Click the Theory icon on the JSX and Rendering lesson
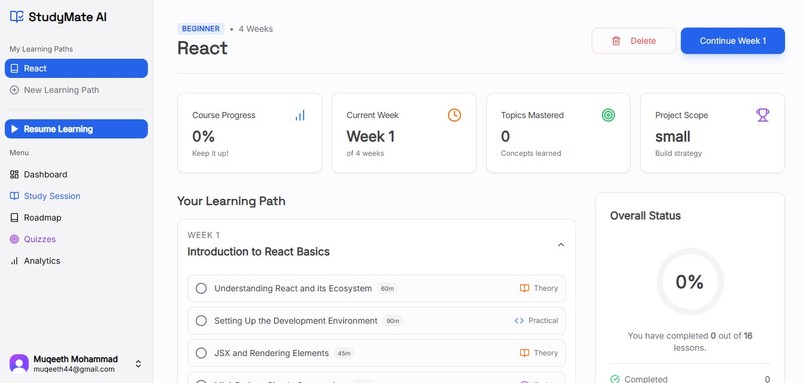806x383 pixels. [x=524, y=353]
